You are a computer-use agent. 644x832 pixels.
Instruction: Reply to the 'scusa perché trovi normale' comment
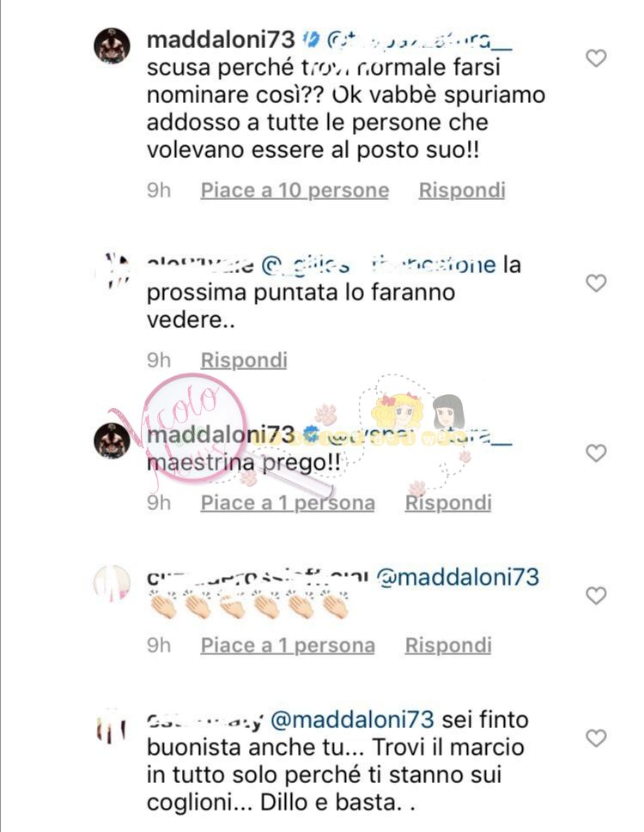[462, 190]
